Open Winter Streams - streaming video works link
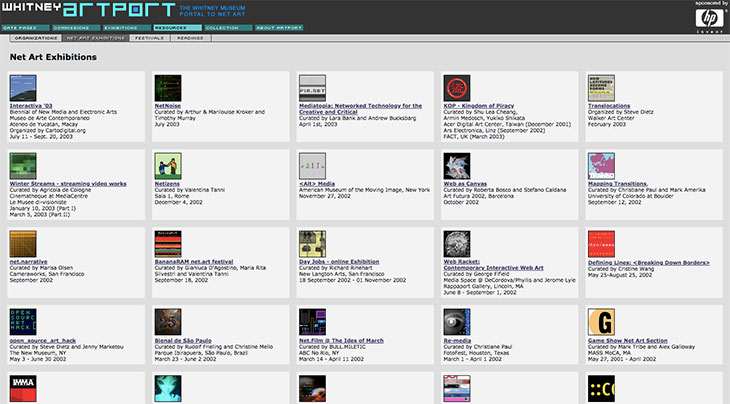730x404 pixels. pos(68,184)
